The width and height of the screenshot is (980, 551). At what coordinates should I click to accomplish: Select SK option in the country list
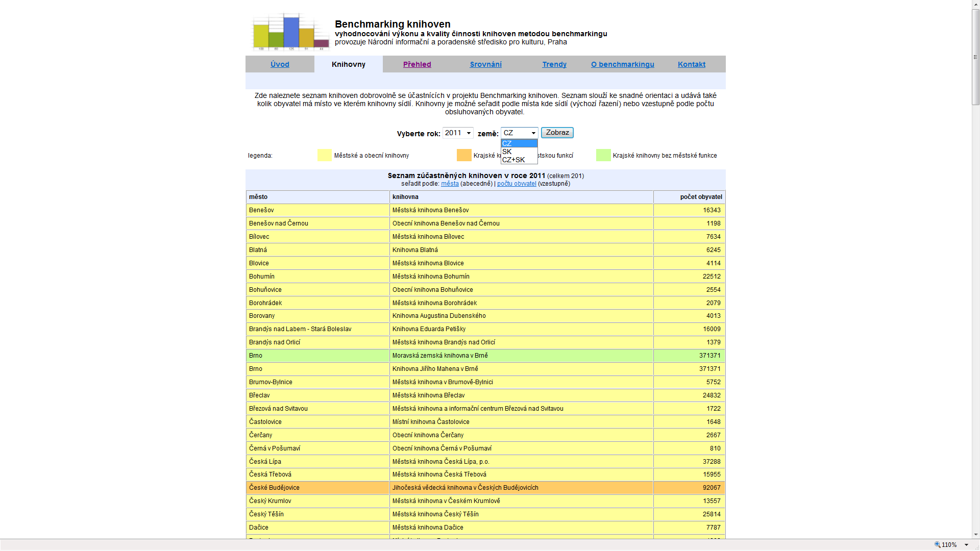519,152
